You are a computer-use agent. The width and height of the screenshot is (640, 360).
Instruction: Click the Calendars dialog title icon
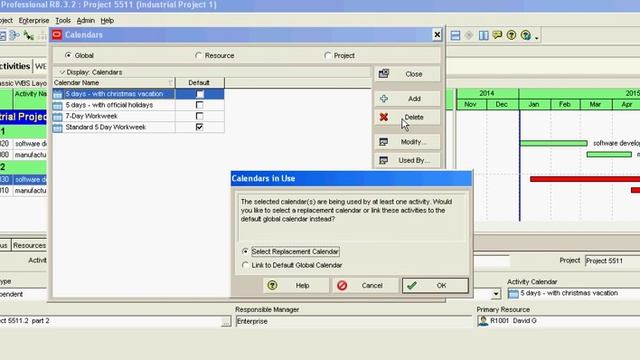[57, 35]
